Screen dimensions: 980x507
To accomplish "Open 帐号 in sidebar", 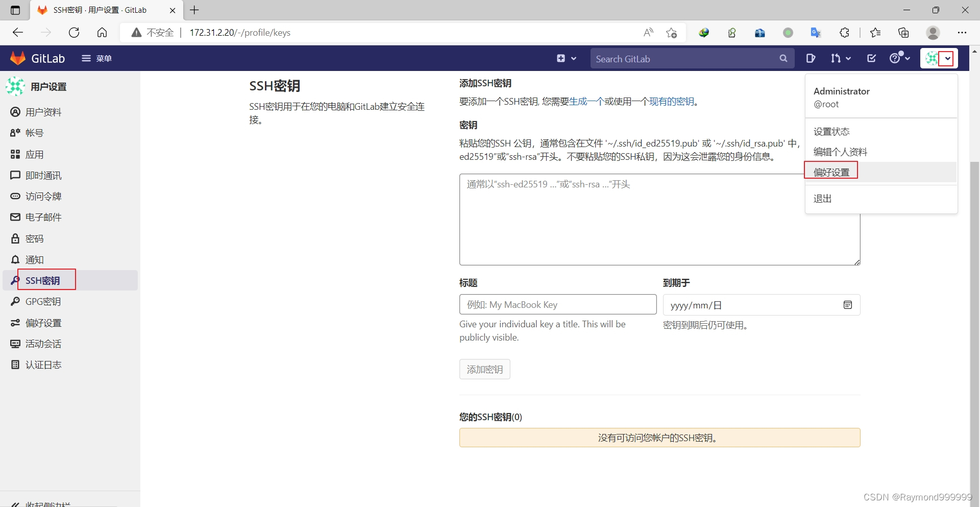I will (70, 133).
